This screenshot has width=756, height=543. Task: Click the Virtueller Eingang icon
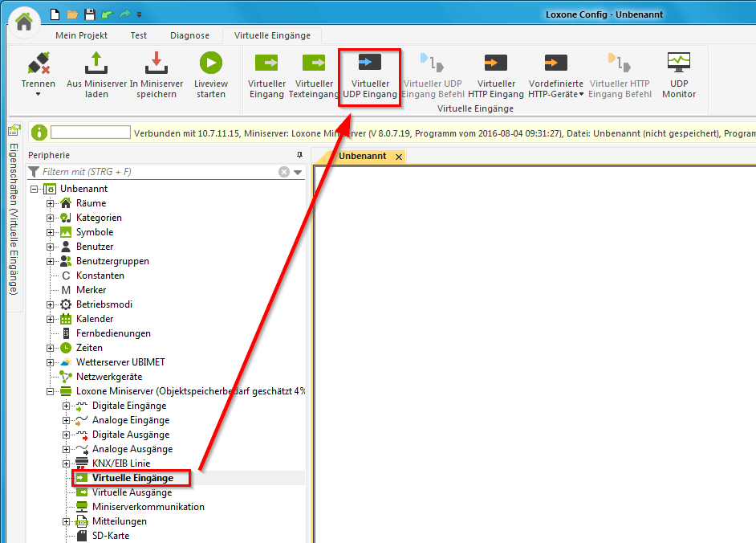tap(266, 63)
